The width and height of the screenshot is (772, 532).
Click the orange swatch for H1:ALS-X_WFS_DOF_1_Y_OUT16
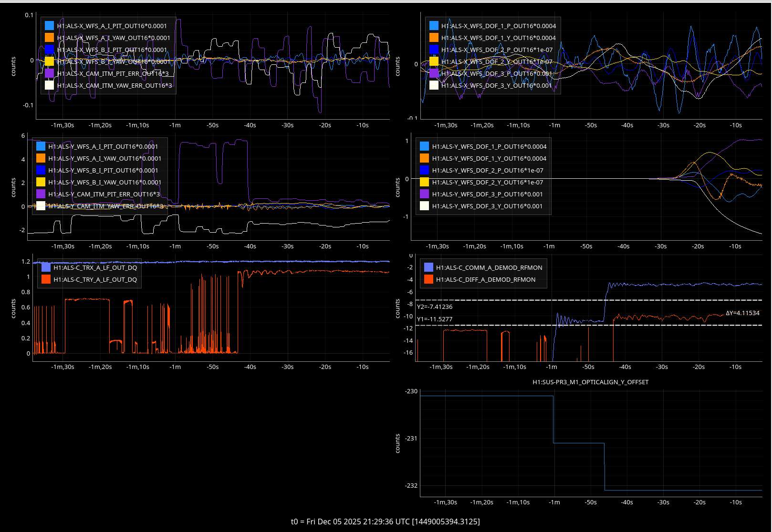click(434, 38)
